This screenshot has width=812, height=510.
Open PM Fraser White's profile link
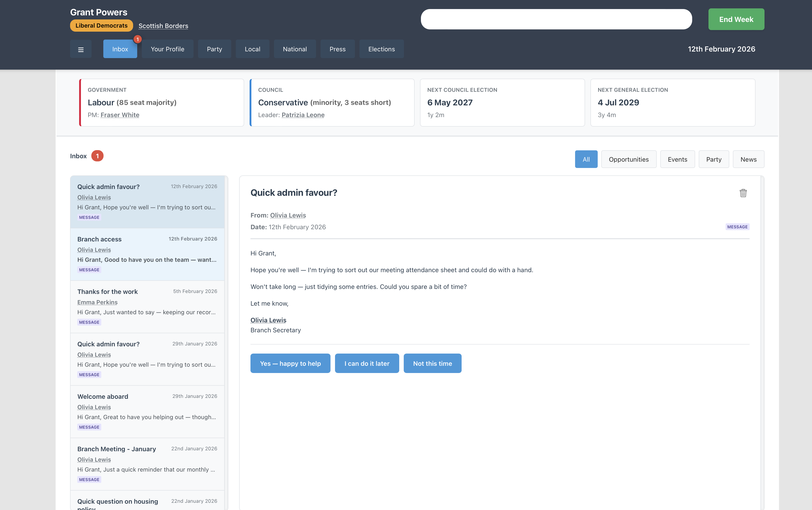pos(120,115)
